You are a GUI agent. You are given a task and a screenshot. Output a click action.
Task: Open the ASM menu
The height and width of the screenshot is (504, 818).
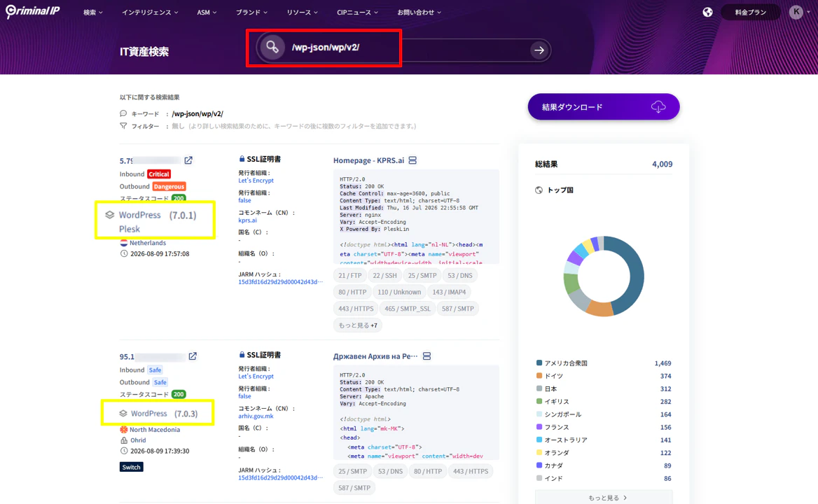tap(207, 12)
